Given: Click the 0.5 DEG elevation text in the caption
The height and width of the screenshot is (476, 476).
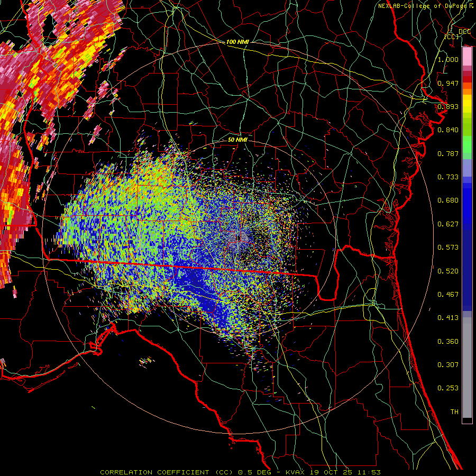Looking at the screenshot, I should point(255,472).
